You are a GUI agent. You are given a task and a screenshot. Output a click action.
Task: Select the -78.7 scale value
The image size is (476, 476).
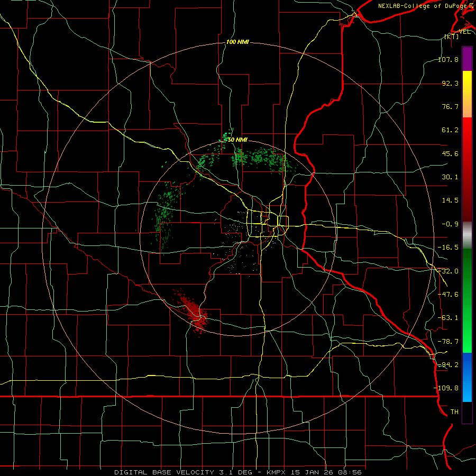coord(448,342)
